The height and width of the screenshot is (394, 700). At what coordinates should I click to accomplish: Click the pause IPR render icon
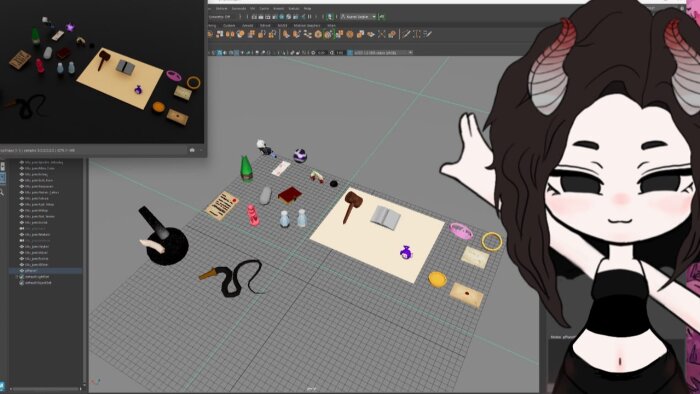[x=309, y=17]
